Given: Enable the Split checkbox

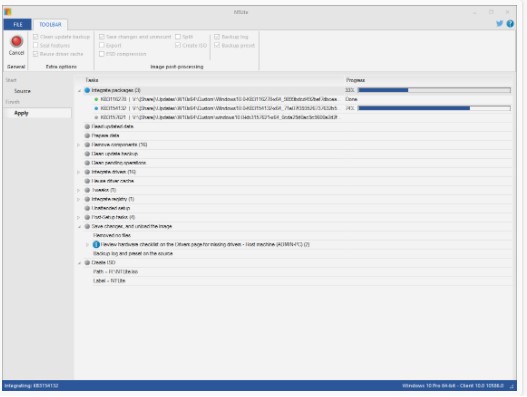Looking at the screenshot, I should click(178, 37).
